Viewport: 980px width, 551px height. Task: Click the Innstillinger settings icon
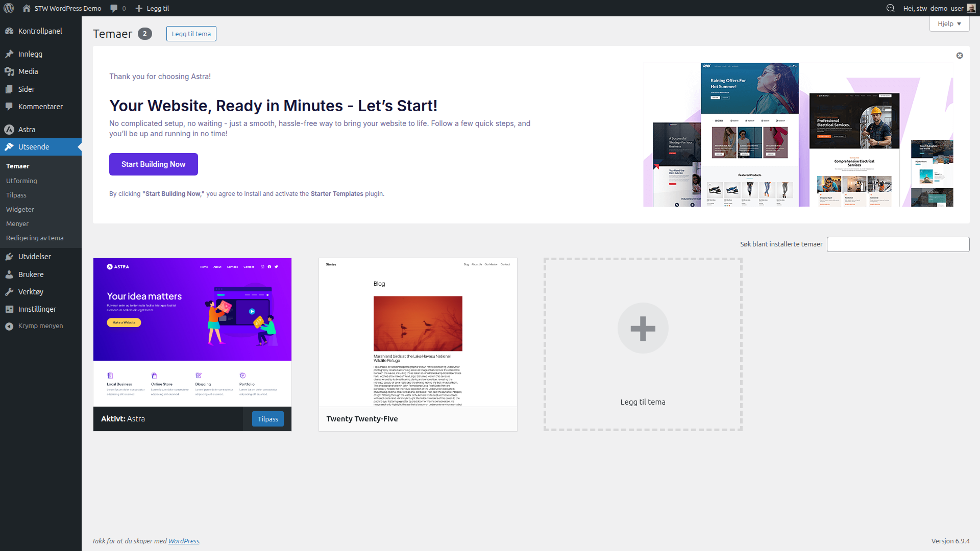[x=9, y=309]
